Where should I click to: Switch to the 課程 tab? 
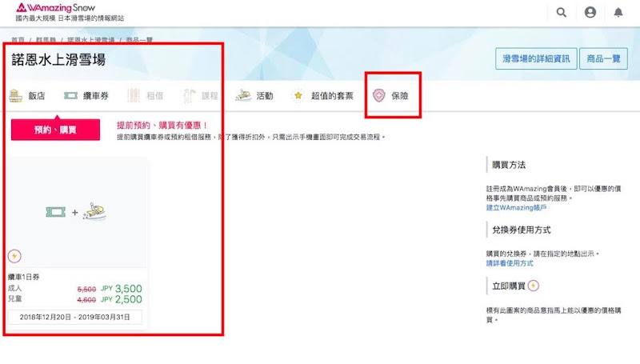[201, 96]
